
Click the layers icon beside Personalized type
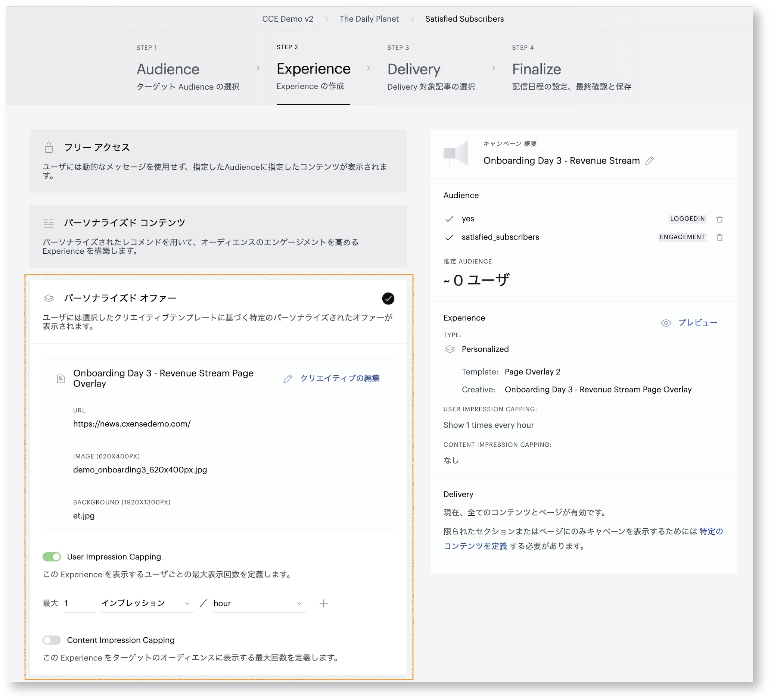(450, 349)
